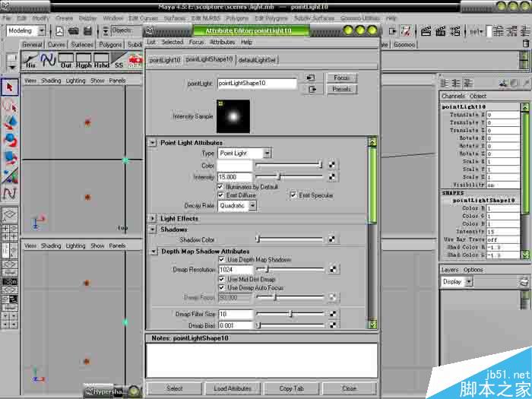Image resolution: width=532 pixels, height=399 pixels.
Task: Open Lighting menu in top viewport
Action: [76, 81]
